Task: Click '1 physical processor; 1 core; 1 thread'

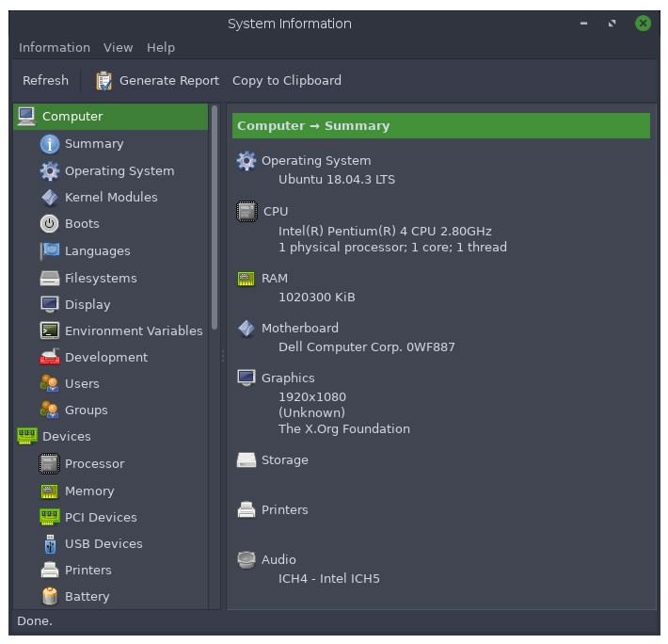Action: tap(392, 248)
